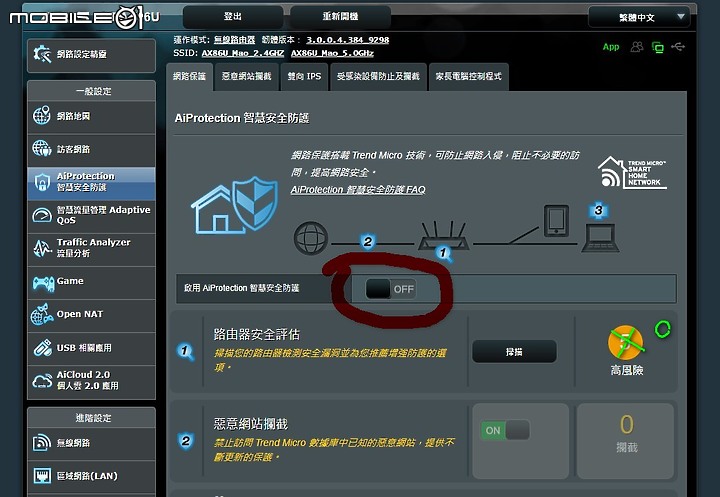Click the Wireless settings signal icon
Screen dimensions: 720x497
click(x=42, y=443)
